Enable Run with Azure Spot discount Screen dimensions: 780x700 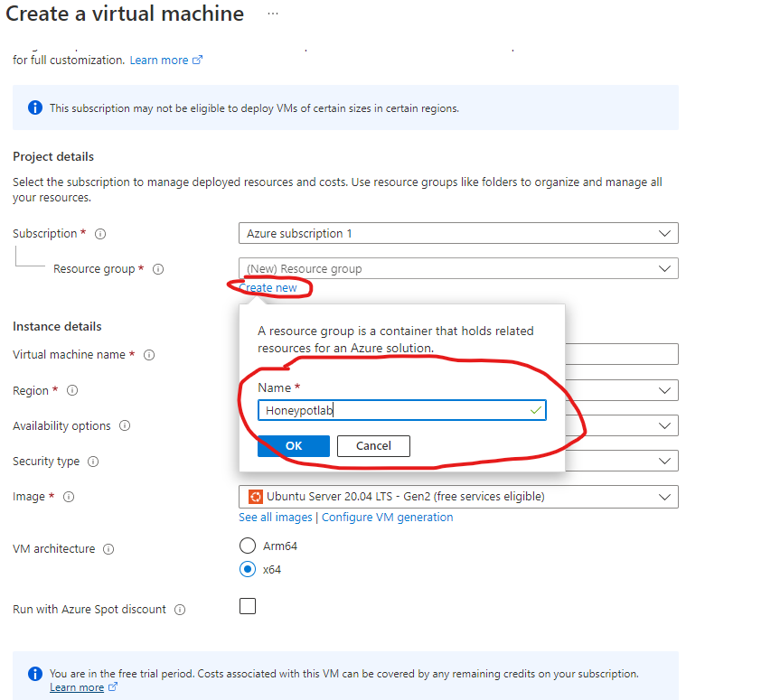[x=248, y=606]
